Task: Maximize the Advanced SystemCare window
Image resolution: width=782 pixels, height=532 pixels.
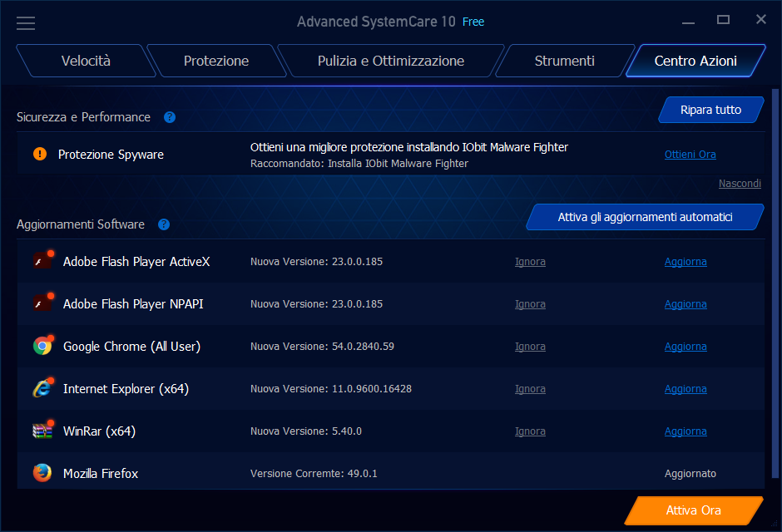Action: 723,20
